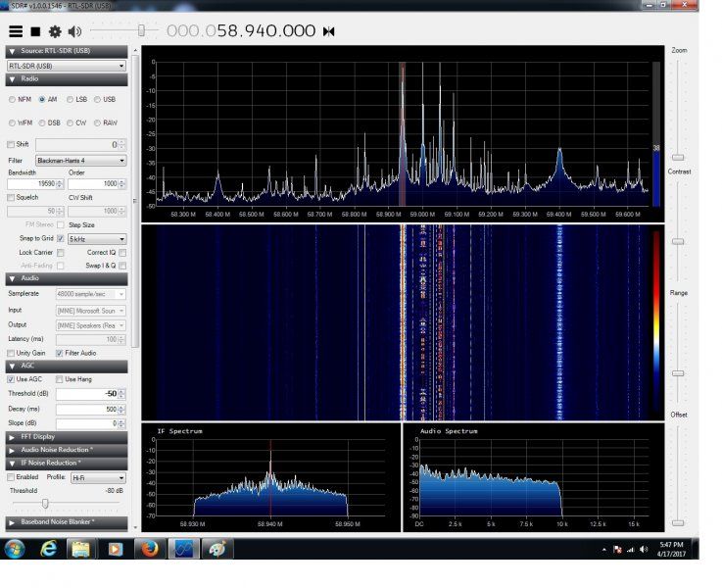Click the Bandwidth input field
722x588 pixels.
(31, 184)
